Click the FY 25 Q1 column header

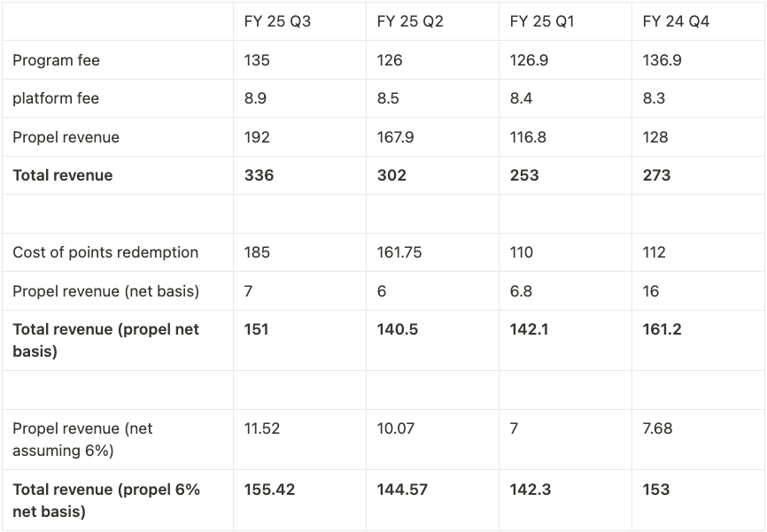(542, 21)
